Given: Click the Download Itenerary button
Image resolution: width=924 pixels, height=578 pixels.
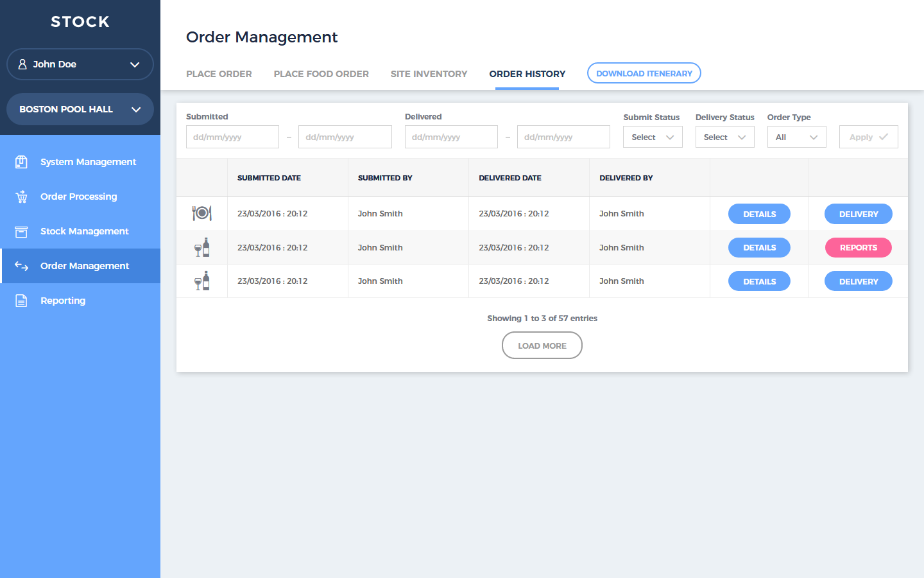Looking at the screenshot, I should click(644, 73).
